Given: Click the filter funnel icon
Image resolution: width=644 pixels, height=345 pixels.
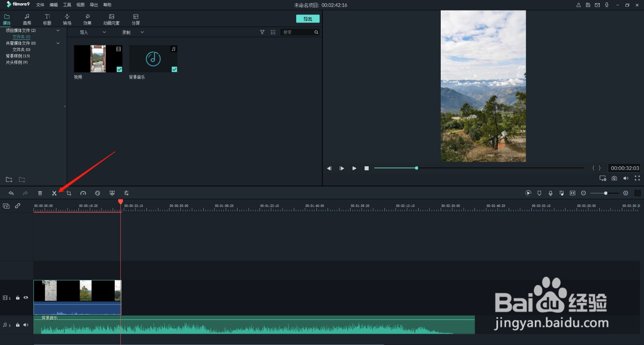Looking at the screenshot, I should point(262,32).
